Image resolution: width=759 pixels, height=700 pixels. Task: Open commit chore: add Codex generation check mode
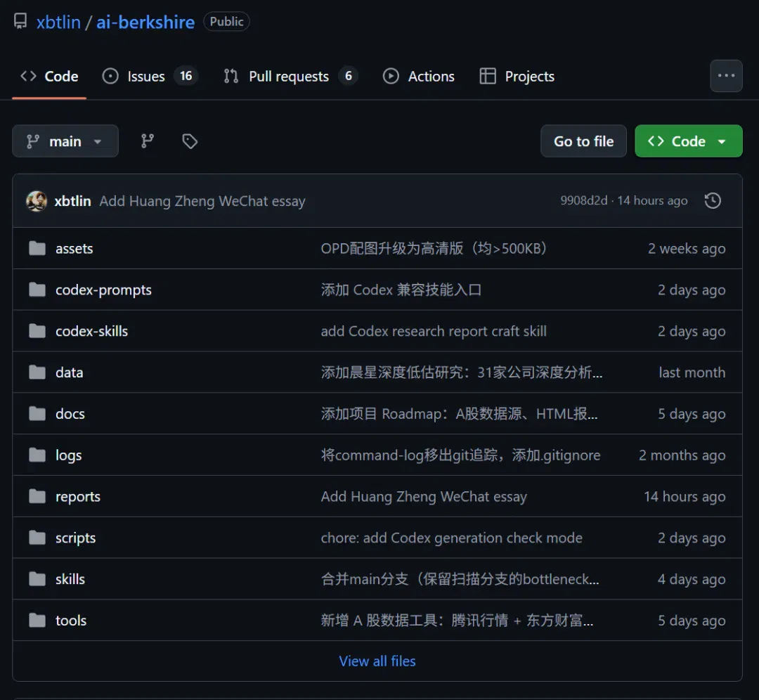(452, 538)
